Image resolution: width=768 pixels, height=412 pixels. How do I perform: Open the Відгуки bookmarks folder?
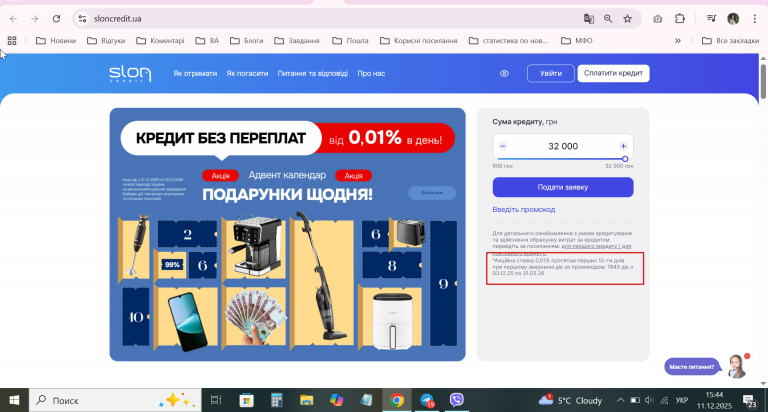[106, 41]
